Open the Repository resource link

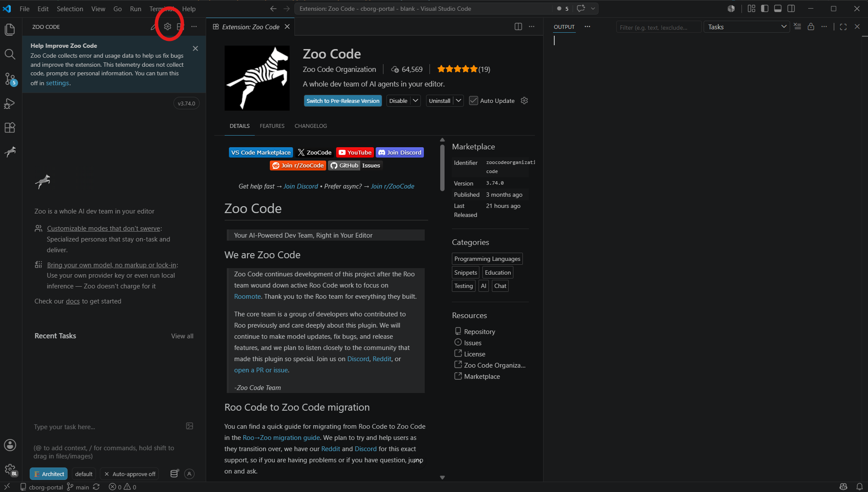pos(479,331)
